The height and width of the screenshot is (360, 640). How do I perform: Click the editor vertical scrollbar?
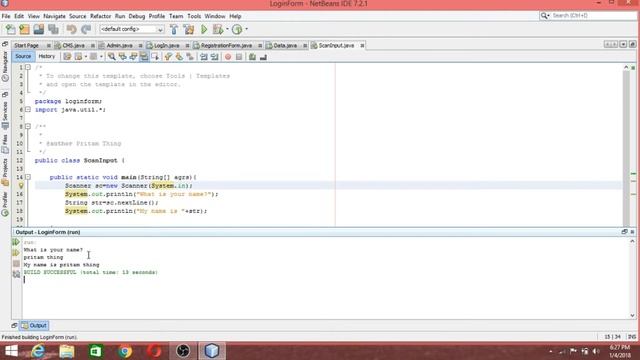pyautogui.click(x=626, y=148)
